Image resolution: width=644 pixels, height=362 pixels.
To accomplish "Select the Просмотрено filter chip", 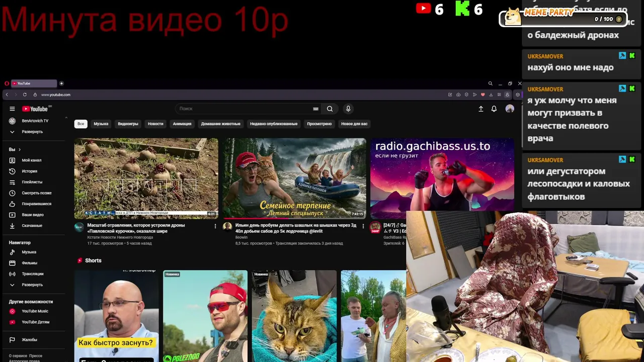I will 319,124.
